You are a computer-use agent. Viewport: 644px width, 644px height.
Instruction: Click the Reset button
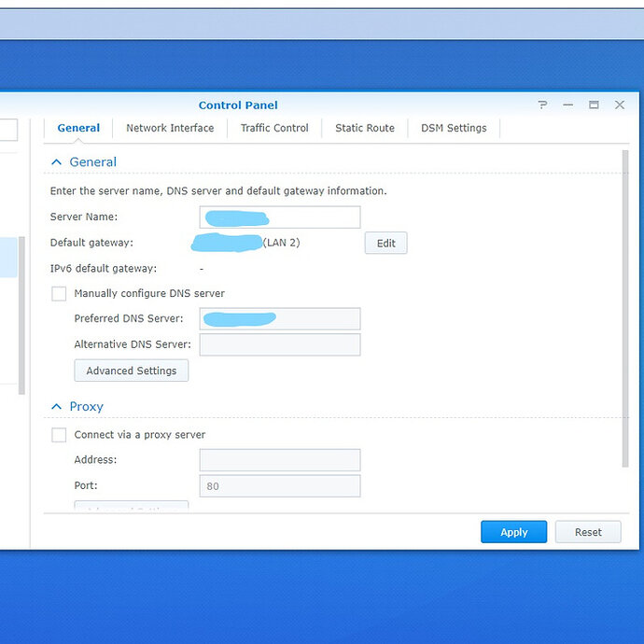[x=588, y=532]
